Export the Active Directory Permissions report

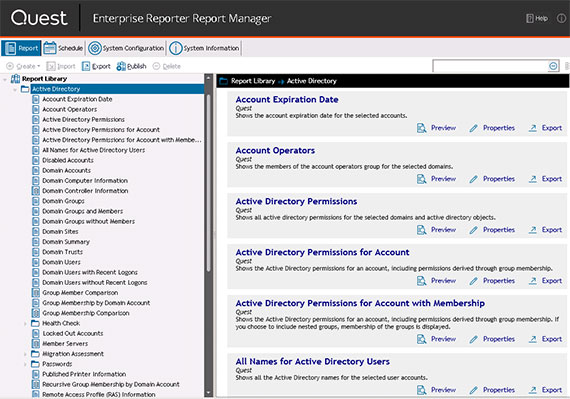coord(545,230)
